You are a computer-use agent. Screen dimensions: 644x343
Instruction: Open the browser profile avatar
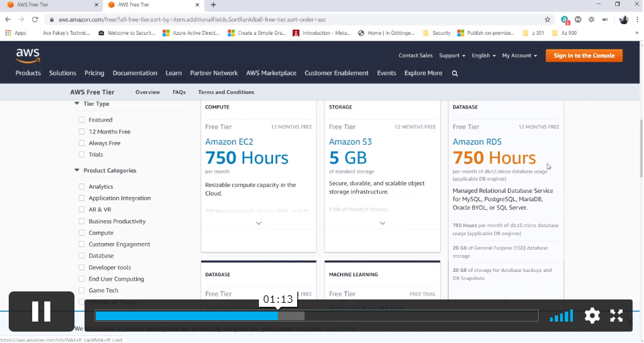(623, 19)
